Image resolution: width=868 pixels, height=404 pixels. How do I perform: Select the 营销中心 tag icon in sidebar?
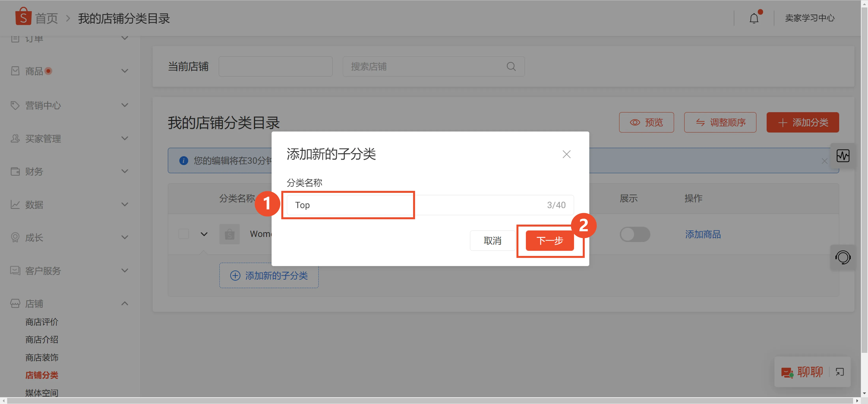coord(15,105)
